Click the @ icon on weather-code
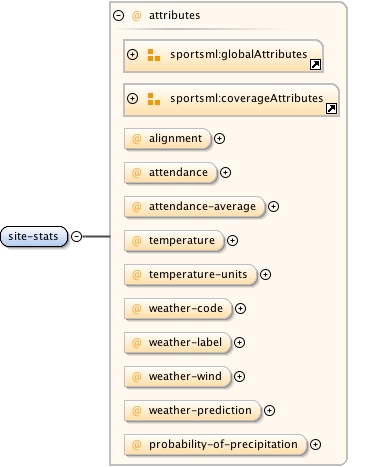The width and height of the screenshot is (365, 467). click(137, 308)
